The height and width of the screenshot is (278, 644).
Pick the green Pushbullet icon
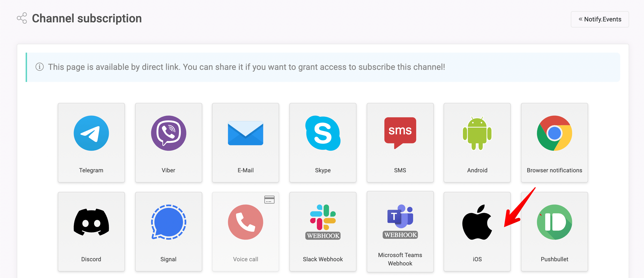click(x=554, y=222)
